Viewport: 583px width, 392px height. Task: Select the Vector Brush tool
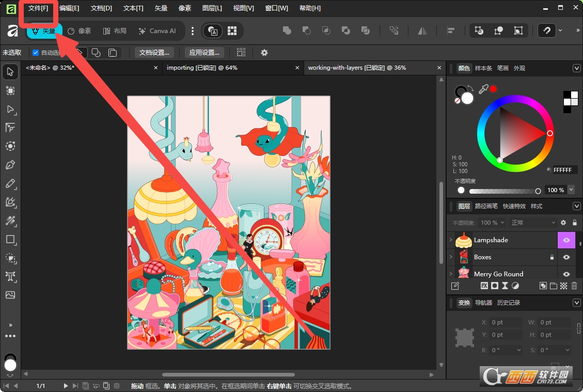[10, 202]
